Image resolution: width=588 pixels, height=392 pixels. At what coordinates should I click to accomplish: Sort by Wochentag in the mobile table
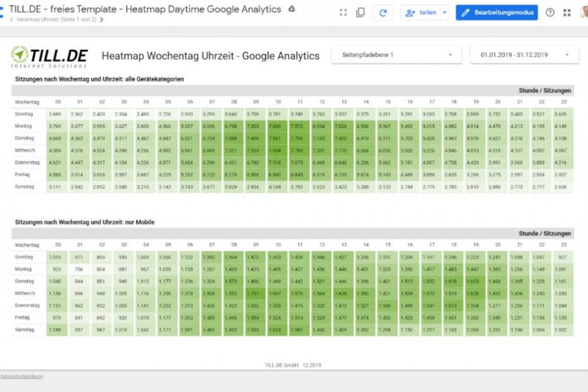27,245
